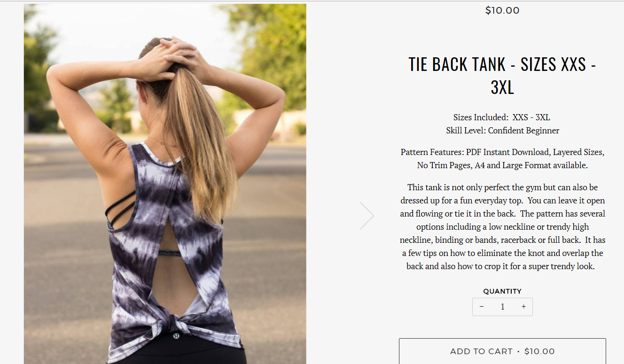This screenshot has height=364, width=624.
Task: Select the Tie Back Tank title heading
Action: [502, 76]
